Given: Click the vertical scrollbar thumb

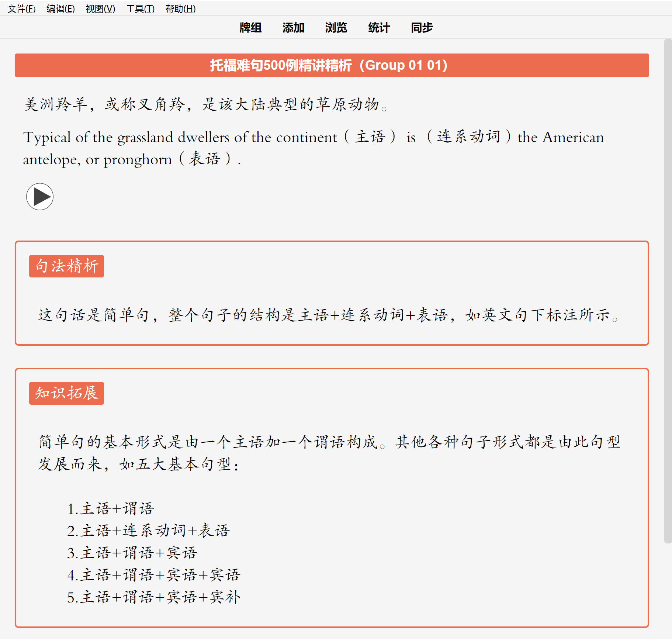Looking at the screenshot, I should point(668,291).
